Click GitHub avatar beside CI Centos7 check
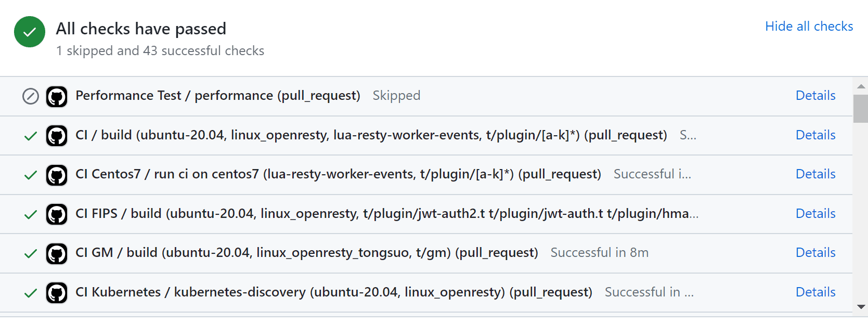868x323 pixels. point(57,175)
